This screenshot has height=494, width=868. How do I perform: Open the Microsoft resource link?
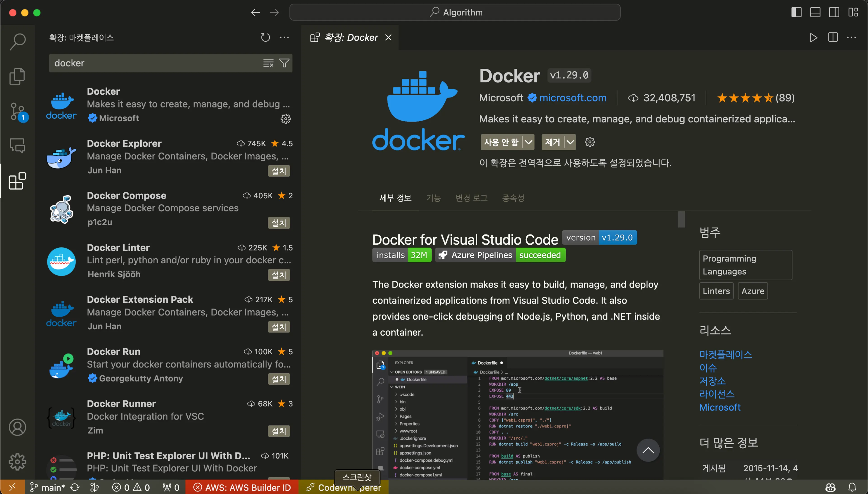pos(720,407)
